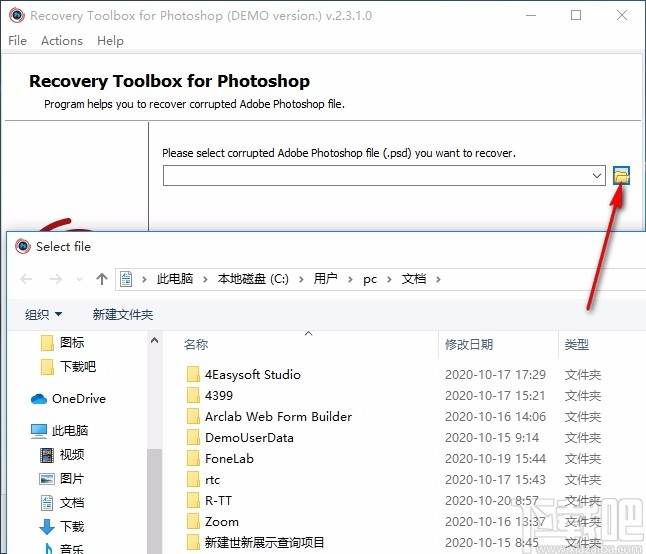
Task: Sort files by the 名称 column header
Action: tap(196, 344)
